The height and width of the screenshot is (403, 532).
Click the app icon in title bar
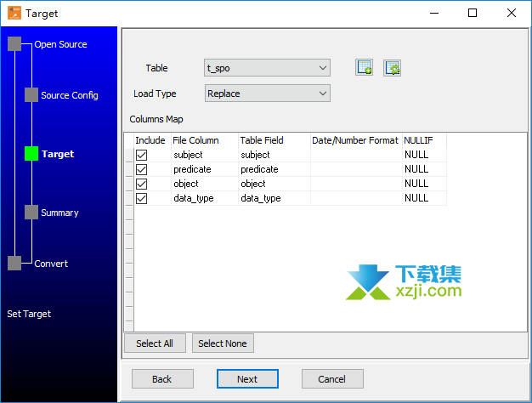pos(14,14)
